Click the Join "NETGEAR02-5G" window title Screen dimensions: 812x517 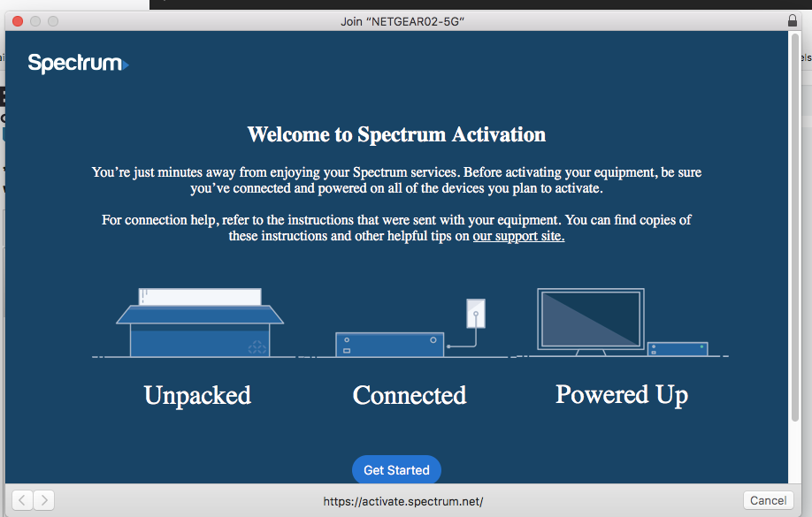pos(402,22)
